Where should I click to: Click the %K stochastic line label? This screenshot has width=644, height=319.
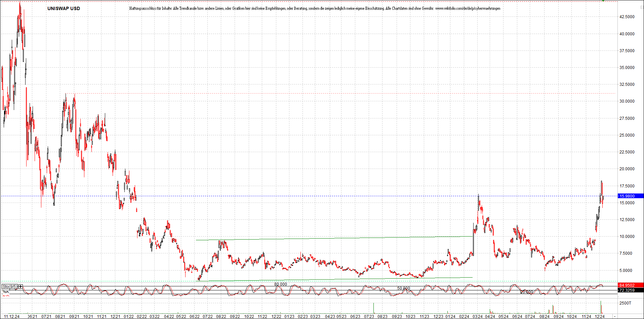(6, 292)
